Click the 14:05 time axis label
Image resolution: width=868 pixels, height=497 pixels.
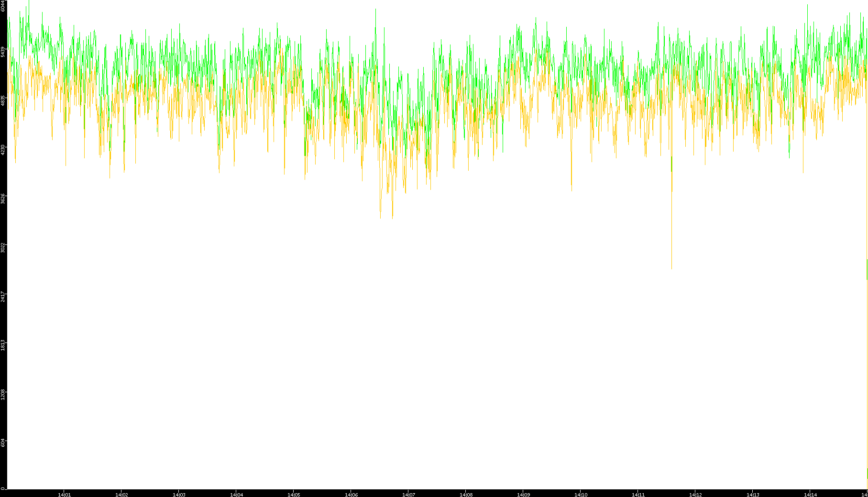[x=294, y=494]
